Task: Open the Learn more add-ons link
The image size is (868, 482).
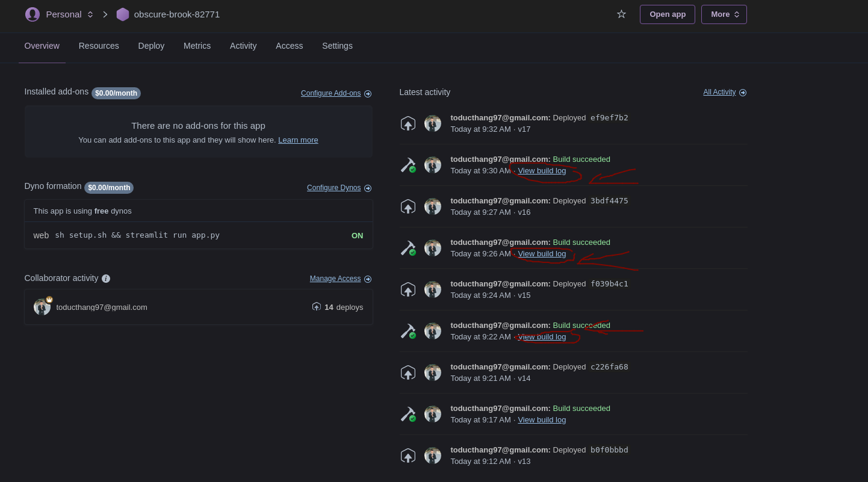Action: click(x=298, y=140)
